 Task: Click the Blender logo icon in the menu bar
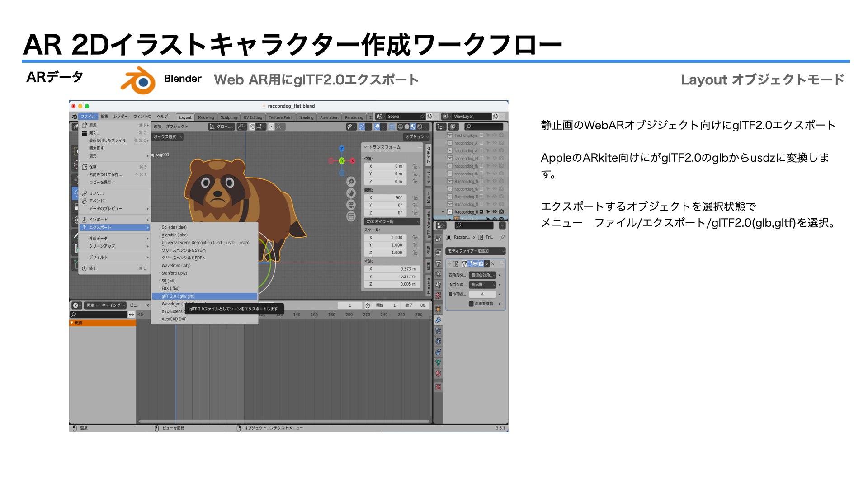(75, 117)
